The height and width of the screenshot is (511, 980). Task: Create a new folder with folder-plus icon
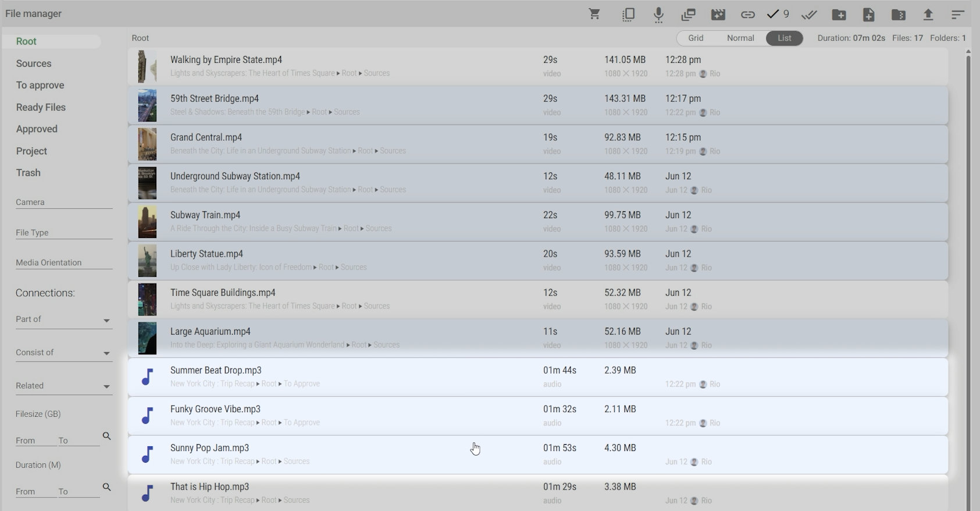(x=839, y=15)
